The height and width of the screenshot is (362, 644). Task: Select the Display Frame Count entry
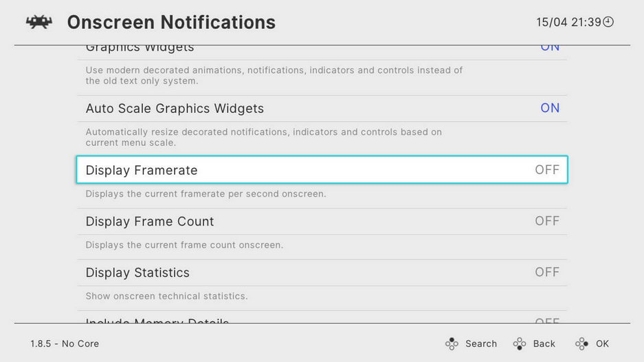(x=322, y=222)
